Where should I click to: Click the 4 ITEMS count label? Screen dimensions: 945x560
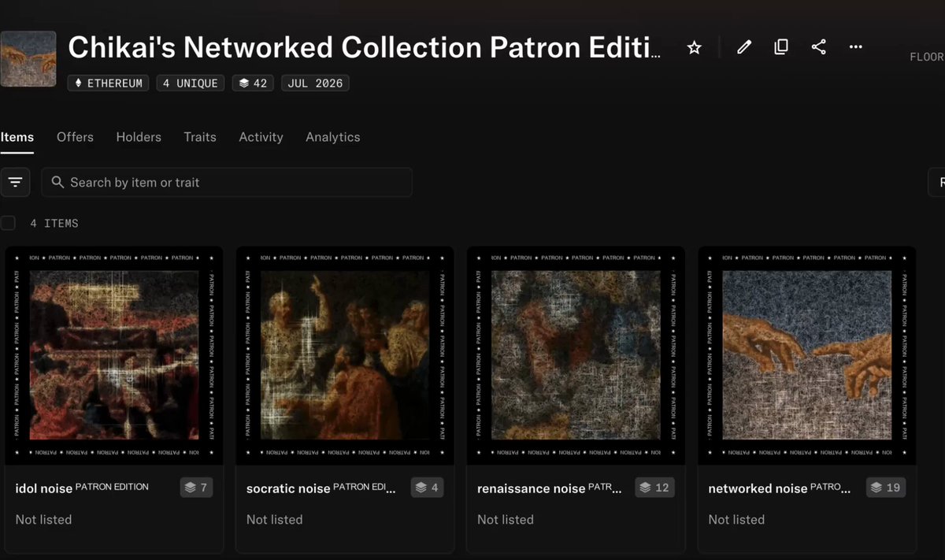54,224
